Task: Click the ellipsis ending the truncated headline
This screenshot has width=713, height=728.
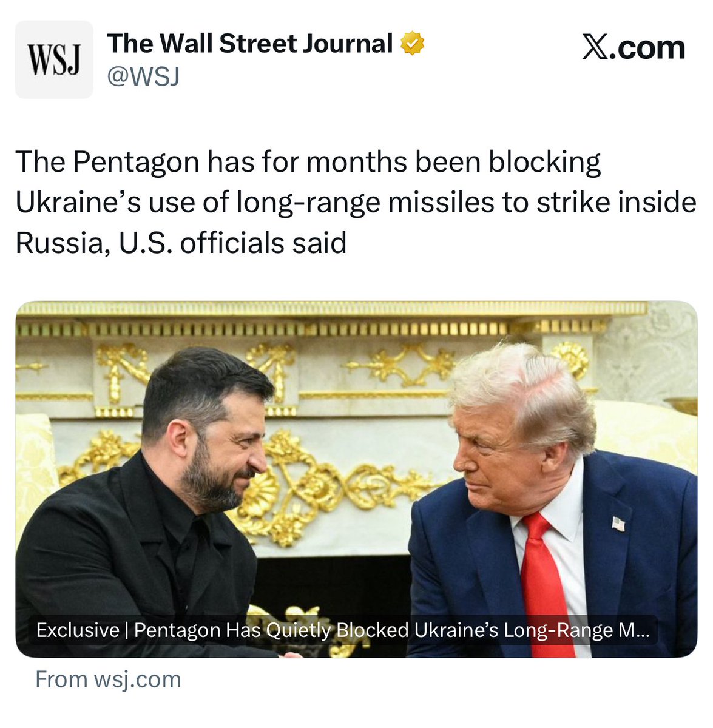Action: (x=642, y=631)
